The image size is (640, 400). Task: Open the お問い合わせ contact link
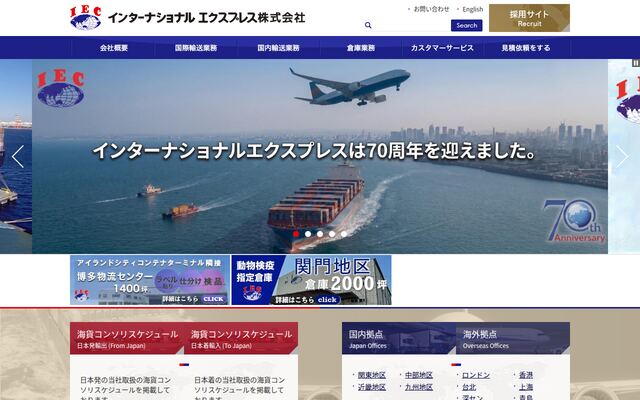point(431,9)
